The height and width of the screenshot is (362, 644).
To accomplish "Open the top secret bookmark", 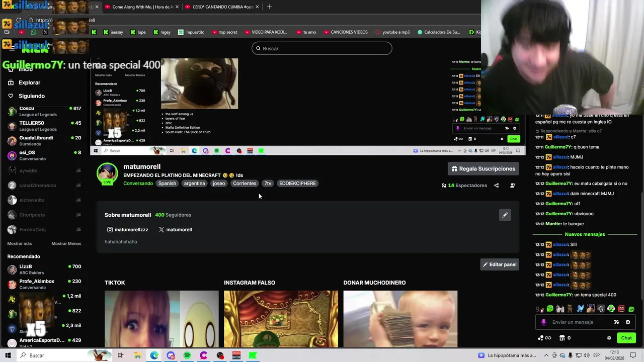I will coord(224,32).
